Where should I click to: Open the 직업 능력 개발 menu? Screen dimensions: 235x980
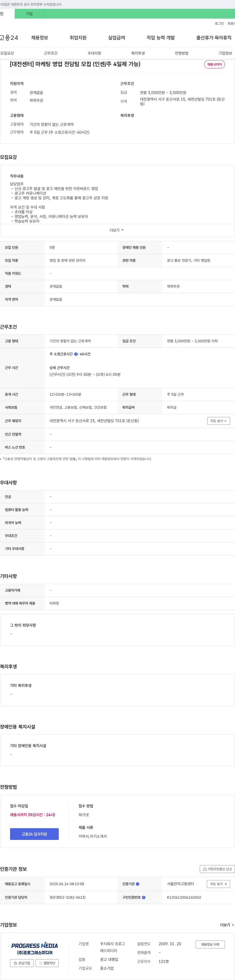coord(161,38)
